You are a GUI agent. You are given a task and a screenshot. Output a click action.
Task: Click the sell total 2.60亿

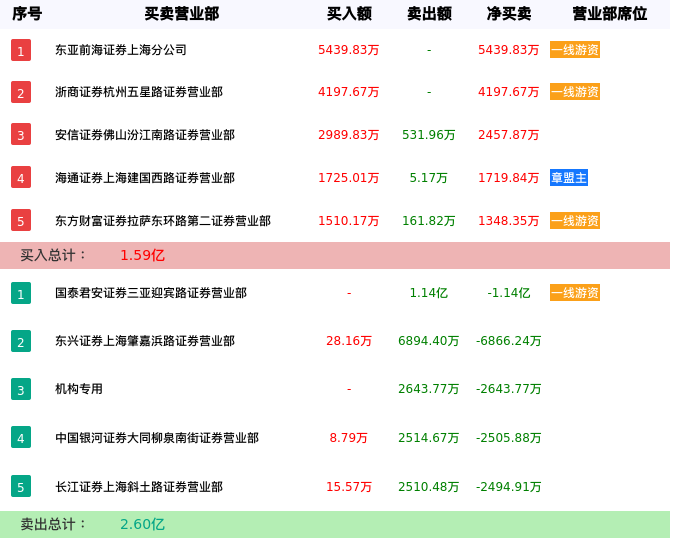(x=142, y=524)
